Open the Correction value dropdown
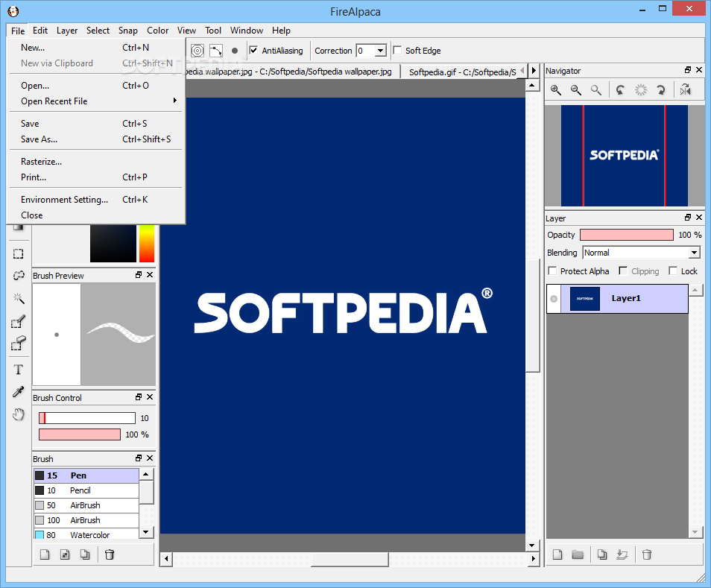711x588 pixels. click(380, 51)
